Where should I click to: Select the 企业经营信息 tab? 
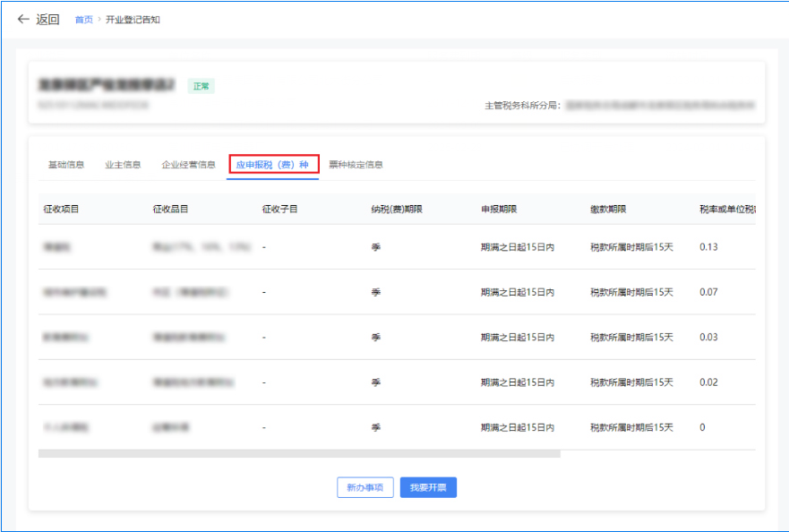click(188, 165)
